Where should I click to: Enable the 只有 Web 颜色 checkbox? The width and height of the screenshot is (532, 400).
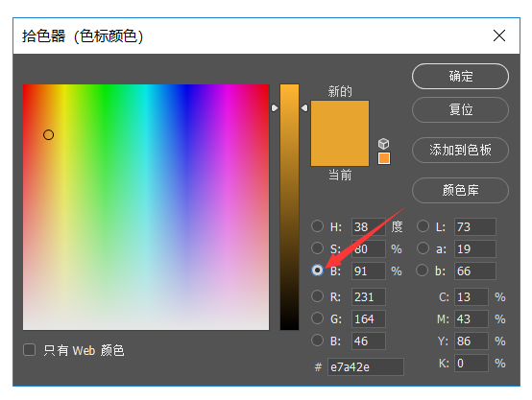pyautogui.click(x=29, y=350)
